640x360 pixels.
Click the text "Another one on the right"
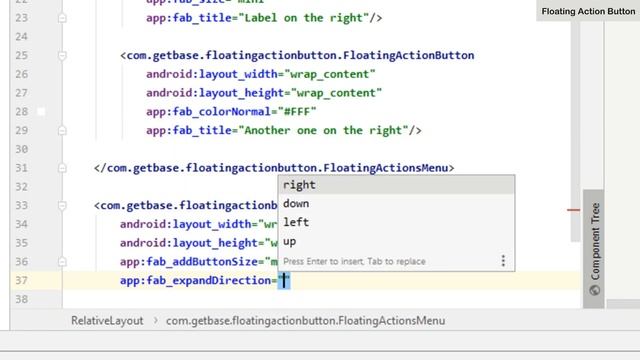(x=324, y=131)
